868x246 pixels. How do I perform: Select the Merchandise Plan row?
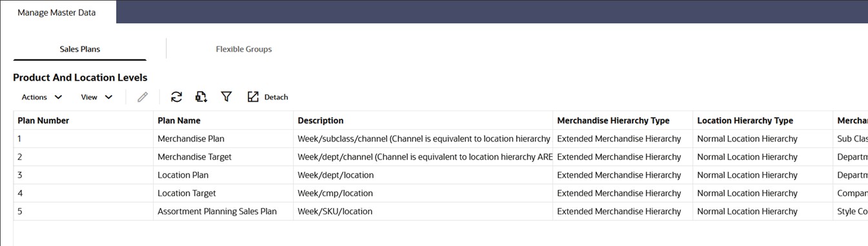(x=441, y=139)
